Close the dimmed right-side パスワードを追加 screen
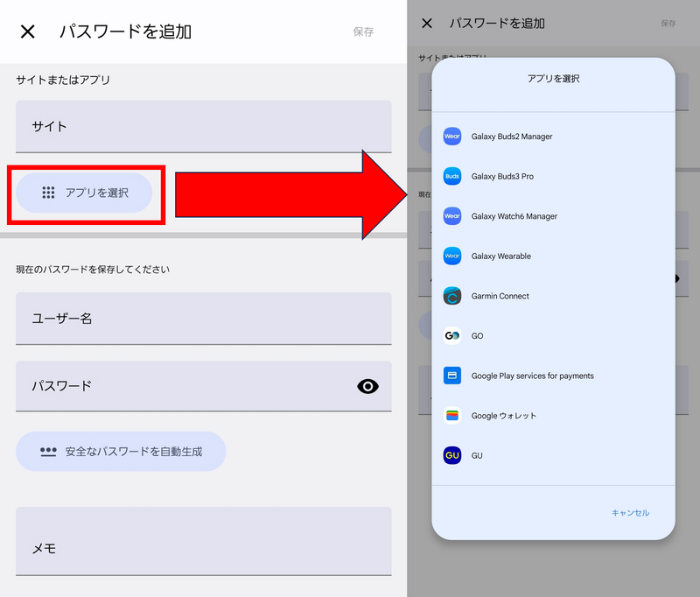The width and height of the screenshot is (700, 597). (427, 24)
